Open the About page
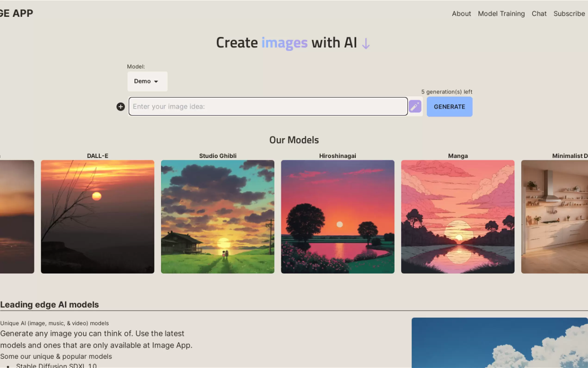The image size is (588, 368). tap(461, 14)
